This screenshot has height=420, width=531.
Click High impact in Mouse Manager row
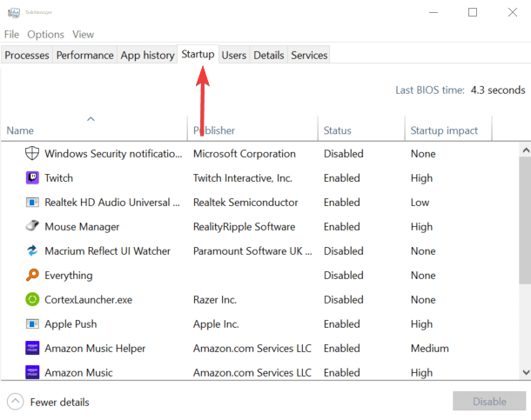(x=421, y=227)
